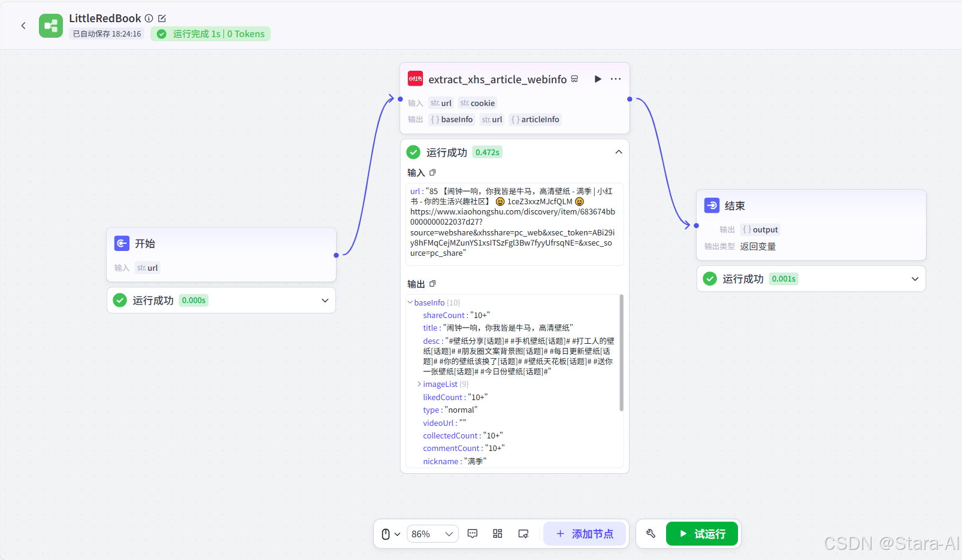Select the 开始 node icon

tap(122, 243)
